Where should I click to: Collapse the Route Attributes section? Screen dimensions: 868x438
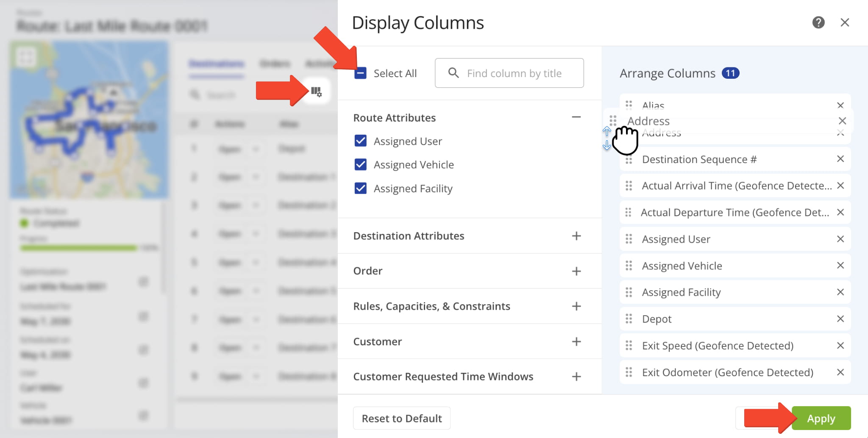pyautogui.click(x=576, y=117)
